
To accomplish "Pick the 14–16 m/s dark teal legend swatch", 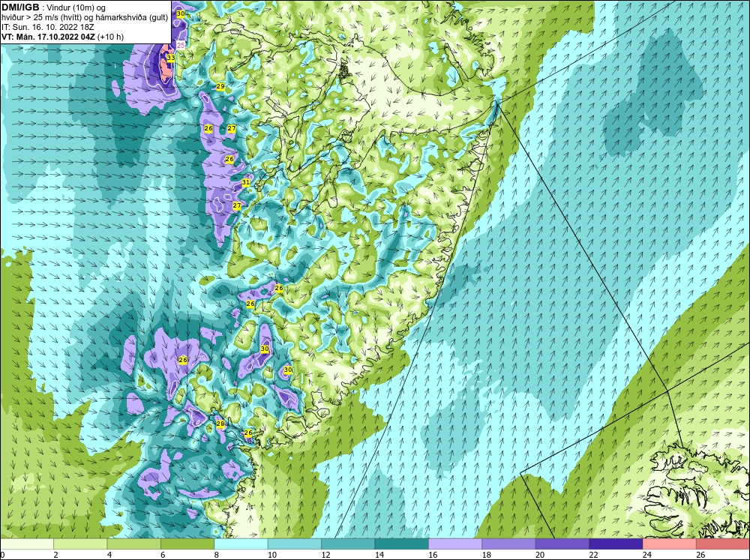I will [x=402, y=544].
